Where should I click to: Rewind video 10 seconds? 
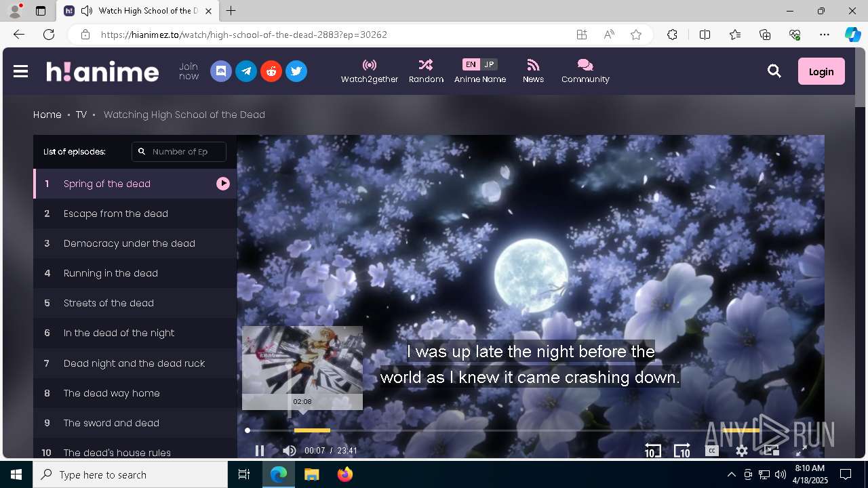pos(652,450)
